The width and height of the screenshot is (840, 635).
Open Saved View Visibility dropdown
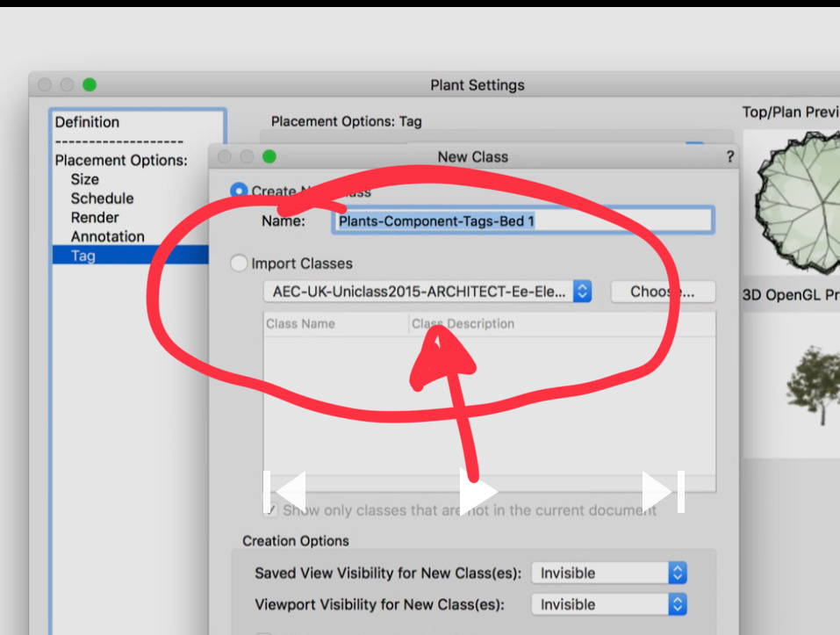(609, 573)
